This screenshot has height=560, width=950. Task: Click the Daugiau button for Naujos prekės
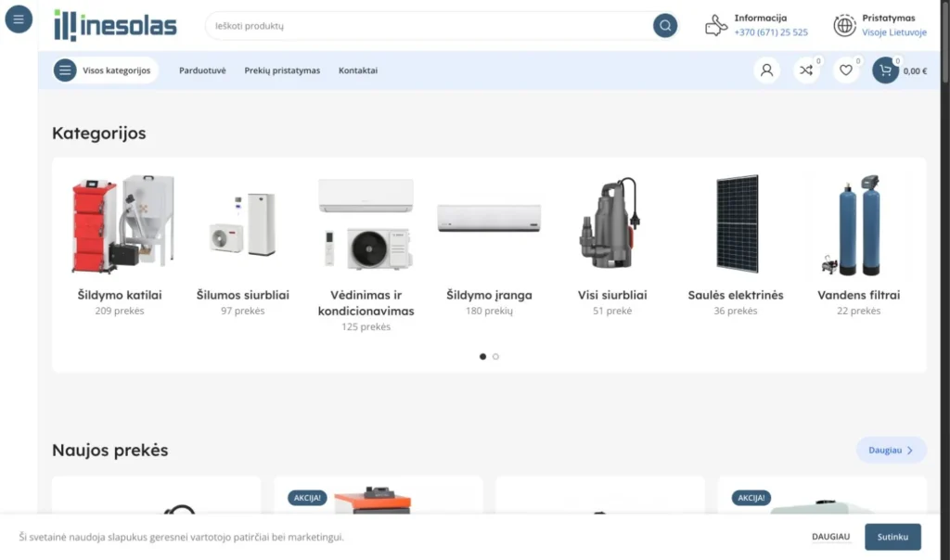[x=892, y=450]
